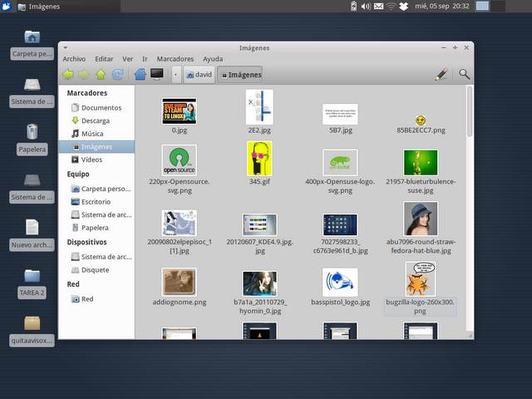Screen dimensions: 532x399
Task: Open the volume speaker tray icon
Action: [366, 6]
